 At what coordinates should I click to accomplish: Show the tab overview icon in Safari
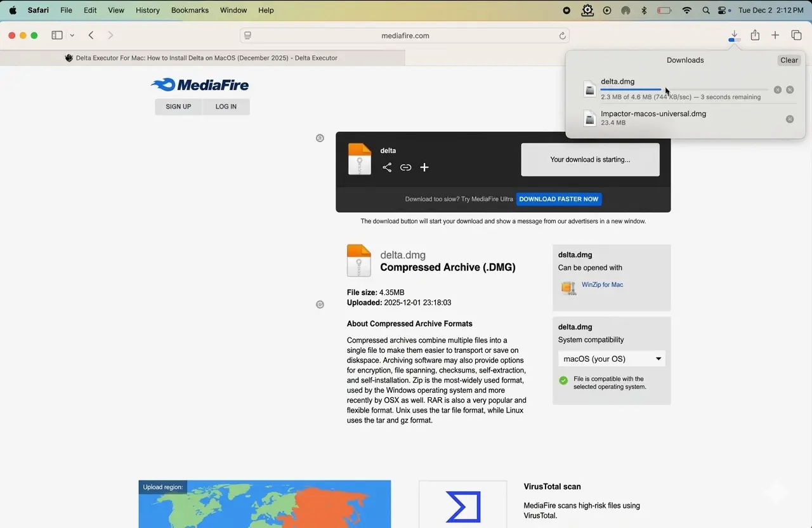[x=796, y=36]
